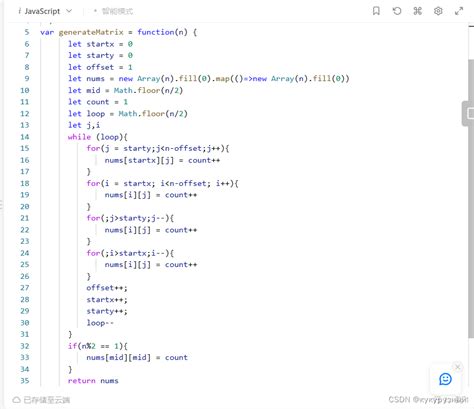The image size is (474, 409).
Task: Click the CSDN watermark text
Action: click(x=428, y=399)
